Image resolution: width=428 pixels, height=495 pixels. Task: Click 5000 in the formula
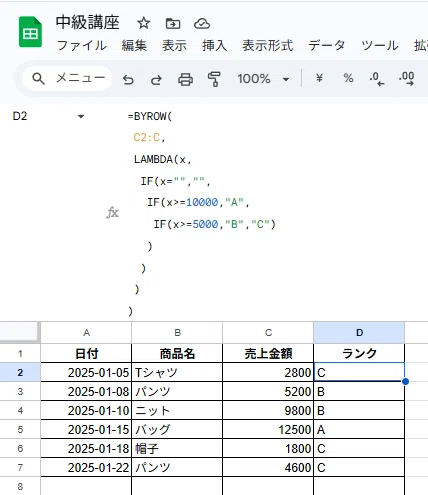(205, 224)
